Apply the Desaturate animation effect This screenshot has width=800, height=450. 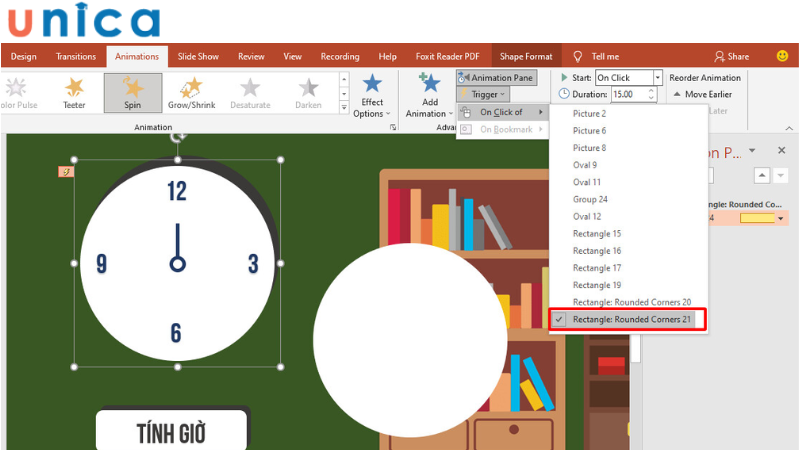[x=250, y=93]
